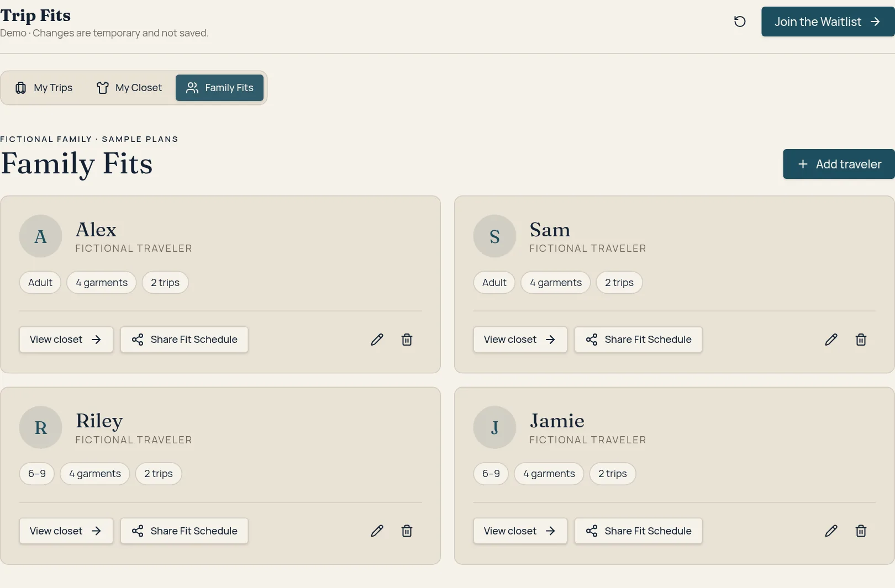Viewport: 895px width, 588px height.
Task: Edit Alex using the pencil icon
Action: (x=377, y=340)
